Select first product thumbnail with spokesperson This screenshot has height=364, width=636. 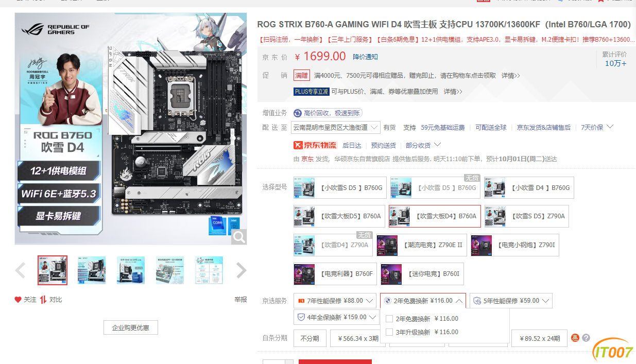point(53,270)
